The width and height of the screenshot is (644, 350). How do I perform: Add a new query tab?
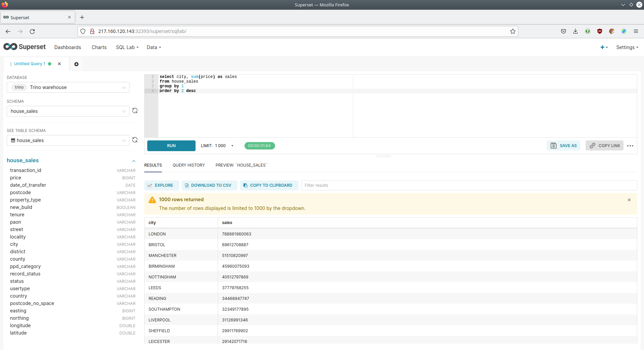coord(76,64)
